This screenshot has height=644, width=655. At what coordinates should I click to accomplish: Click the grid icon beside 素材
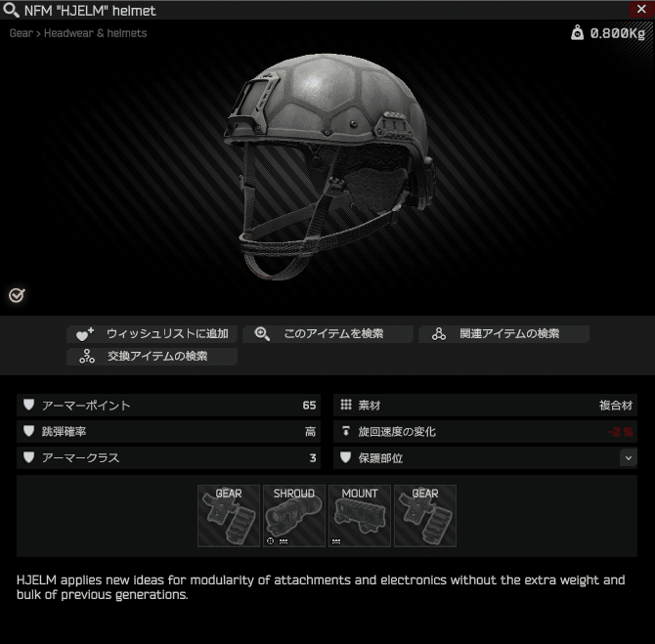click(x=346, y=405)
